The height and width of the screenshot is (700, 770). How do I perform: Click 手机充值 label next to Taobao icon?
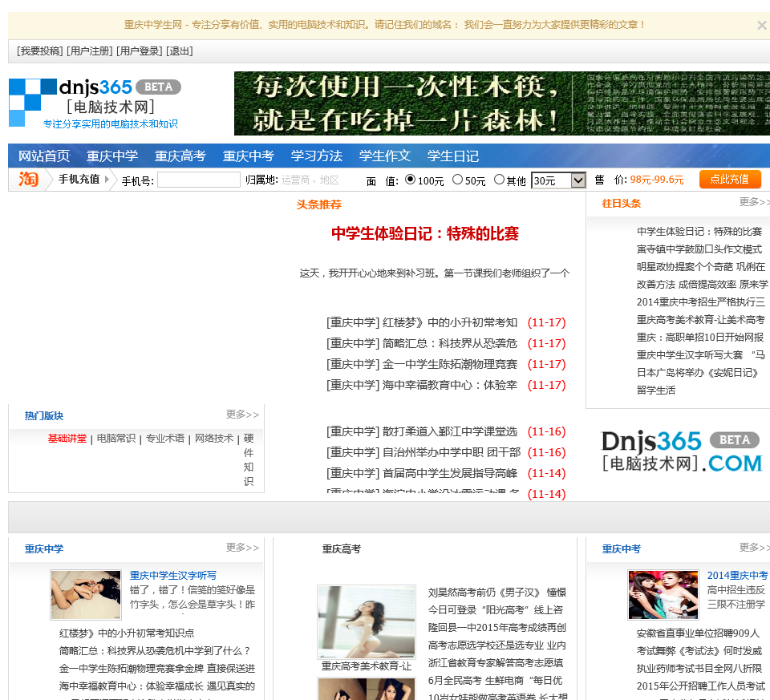pos(79,179)
